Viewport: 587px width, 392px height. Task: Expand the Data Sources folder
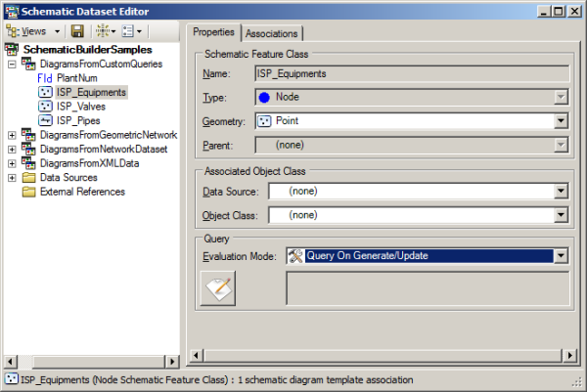point(12,178)
